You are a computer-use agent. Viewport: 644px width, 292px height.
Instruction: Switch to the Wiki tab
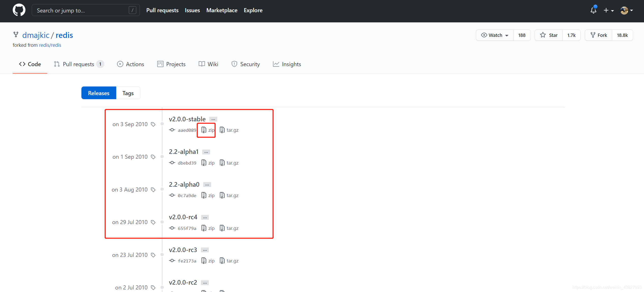pos(208,64)
